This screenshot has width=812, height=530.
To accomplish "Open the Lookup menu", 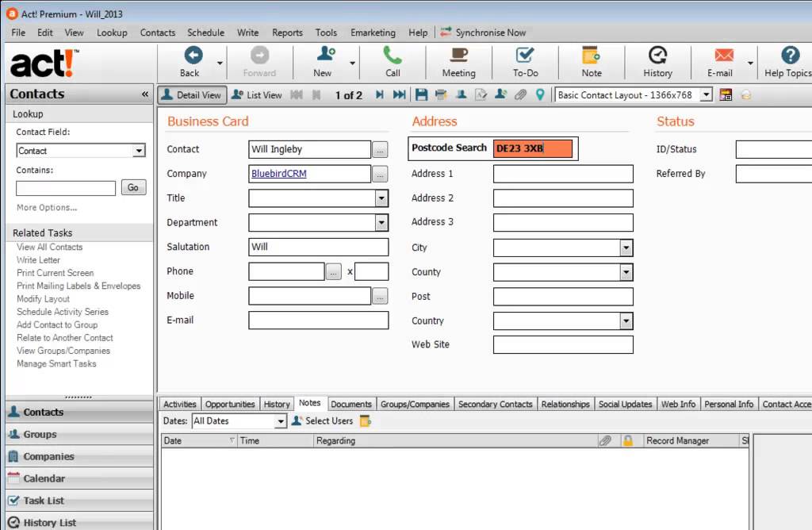I will point(112,32).
